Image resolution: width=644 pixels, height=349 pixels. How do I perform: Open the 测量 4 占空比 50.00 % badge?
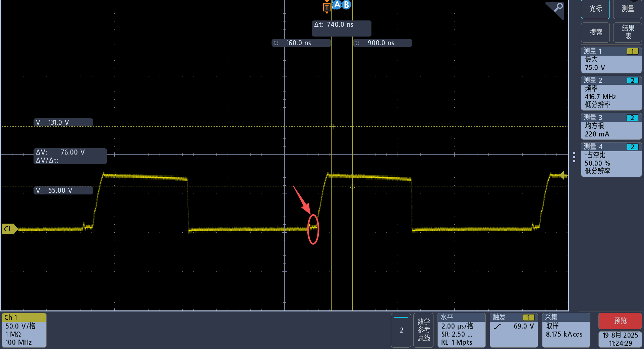611,159
